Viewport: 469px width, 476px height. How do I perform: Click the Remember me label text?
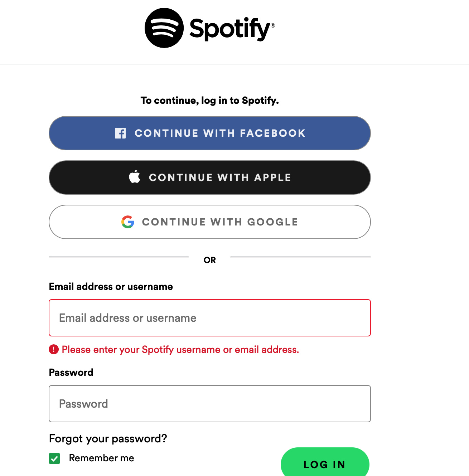[x=102, y=458]
